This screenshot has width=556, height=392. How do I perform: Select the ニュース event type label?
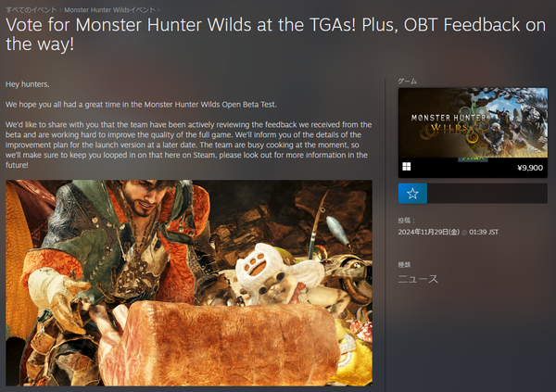418,279
